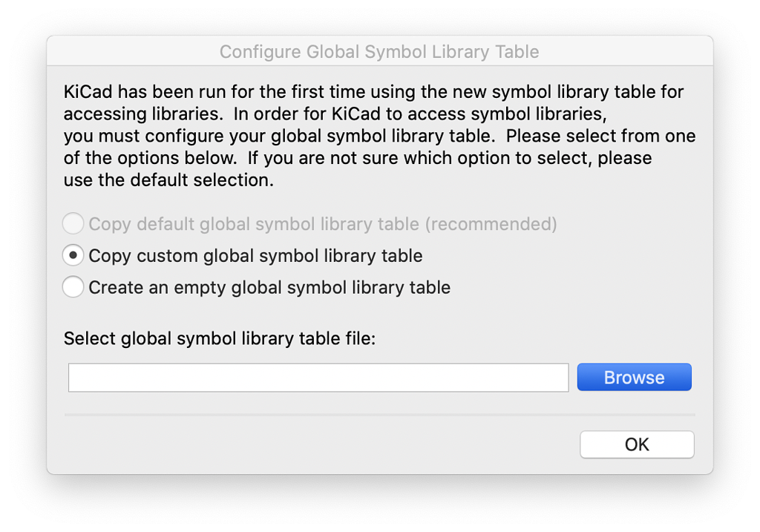Click the greyed "Copy default global symbol library table" text

point(254,224)
